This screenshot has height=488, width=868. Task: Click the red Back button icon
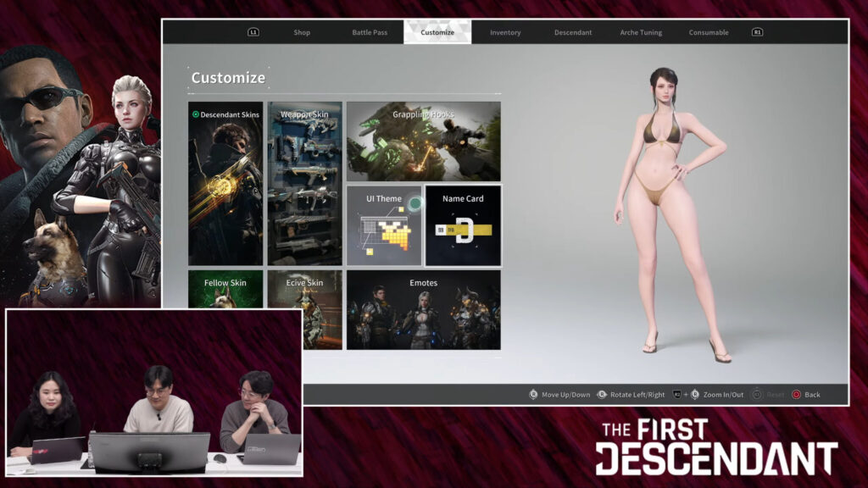[796, 395]
